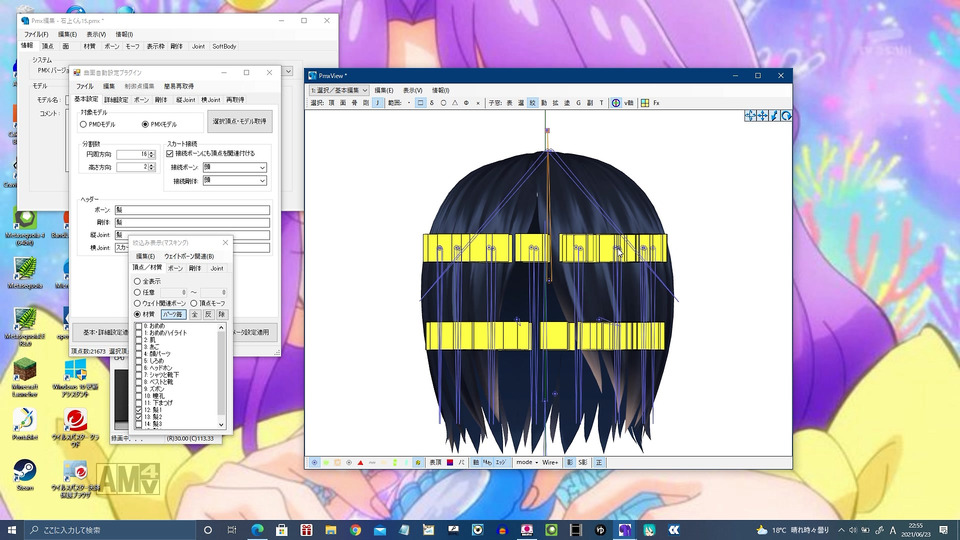Select face mode 面 in PmxView toolbar
The height and width of the screenshot is (540, 960).
point(343,103)
